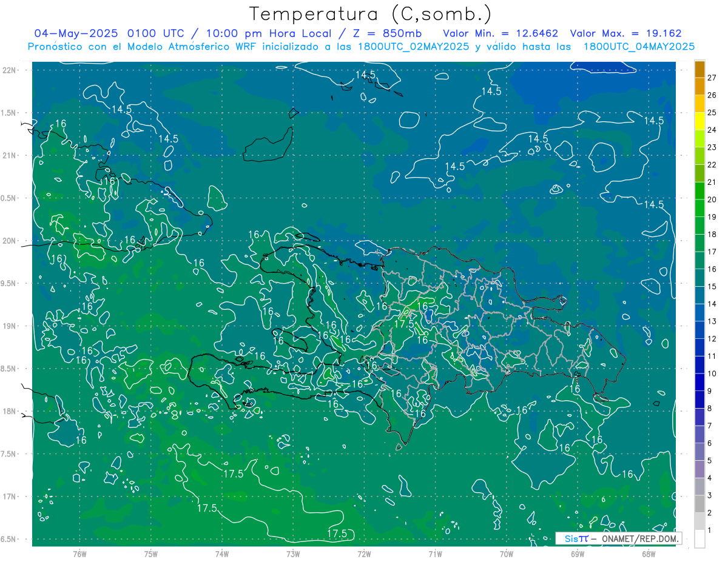Click the 'Temperatura (C,somb.)' chart title
Image resolution: width=728 pixels, height=562 pixels.
[x=370, y=15]
